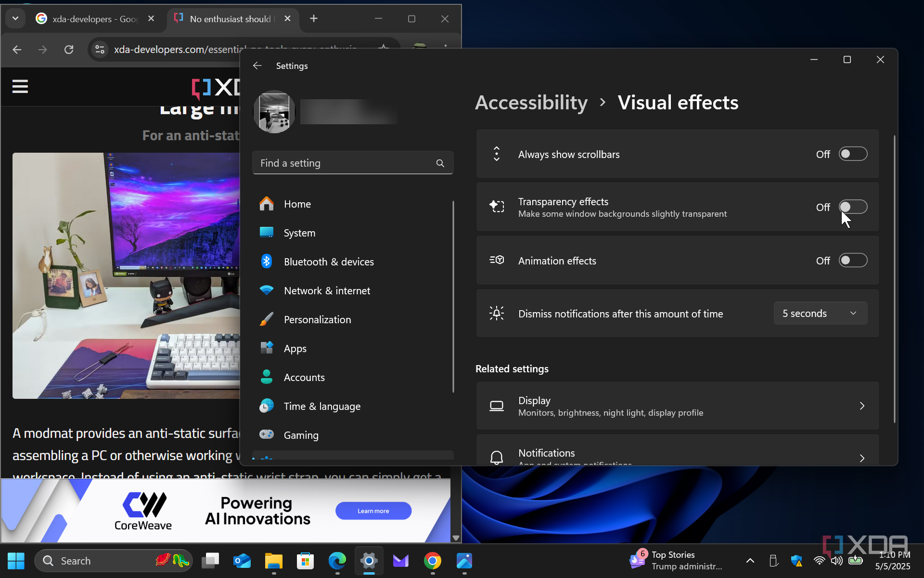Open Microsoft Edge from taskbar
The width and height of the screenshot is (924, 578).
337,561
